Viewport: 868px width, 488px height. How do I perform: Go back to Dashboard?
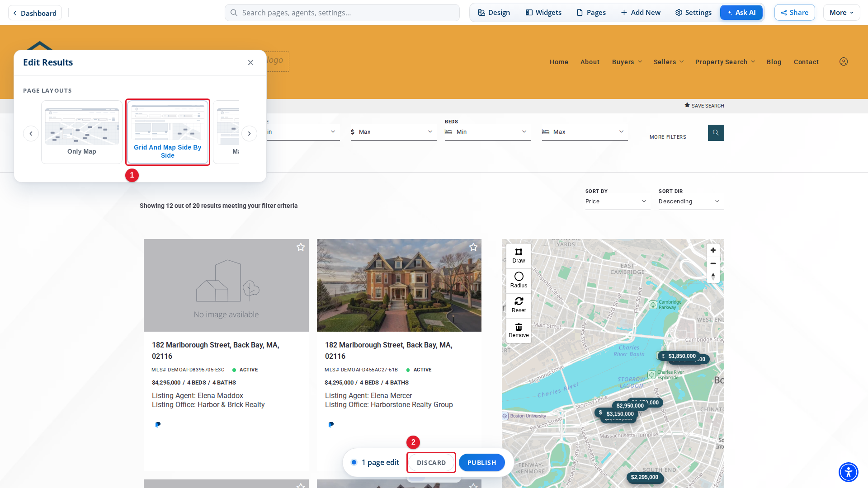35,13
